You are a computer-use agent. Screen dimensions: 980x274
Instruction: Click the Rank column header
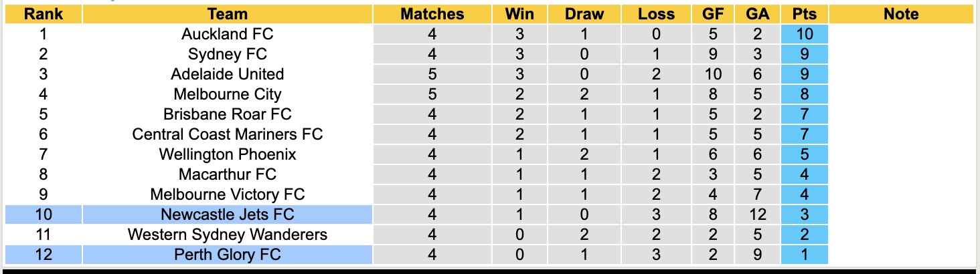pyautogui.click(x=43, y=14)
